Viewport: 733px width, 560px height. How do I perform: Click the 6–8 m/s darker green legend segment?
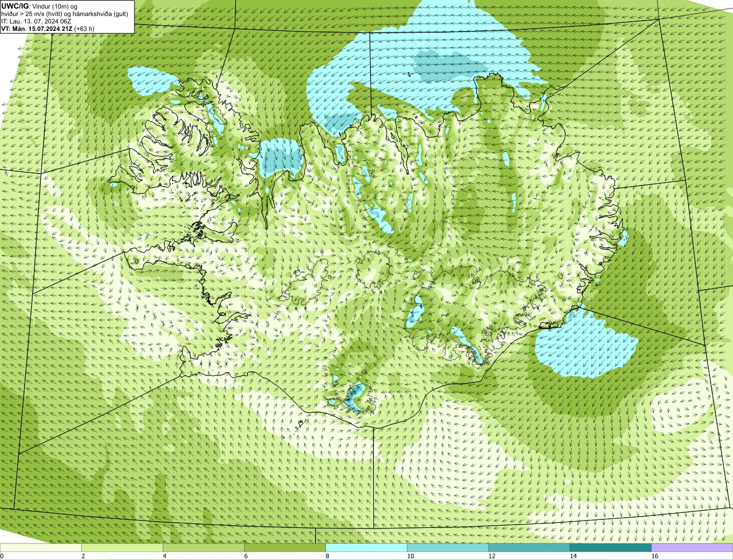pos(285,547)
